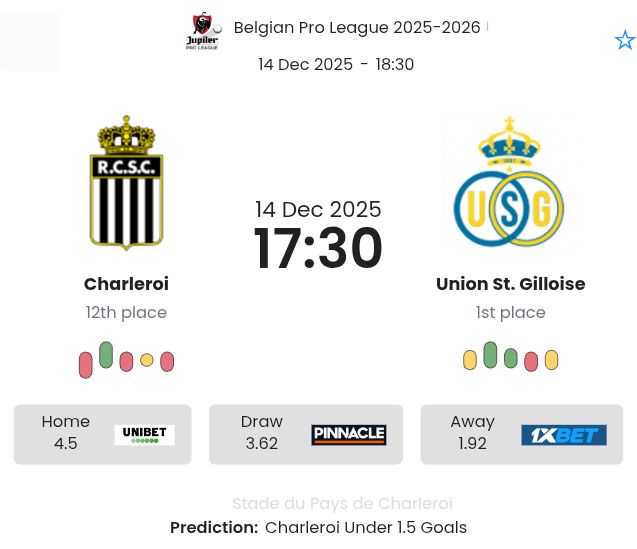
Task: Click the Union St. Gilloise crest
Action: 510,183
